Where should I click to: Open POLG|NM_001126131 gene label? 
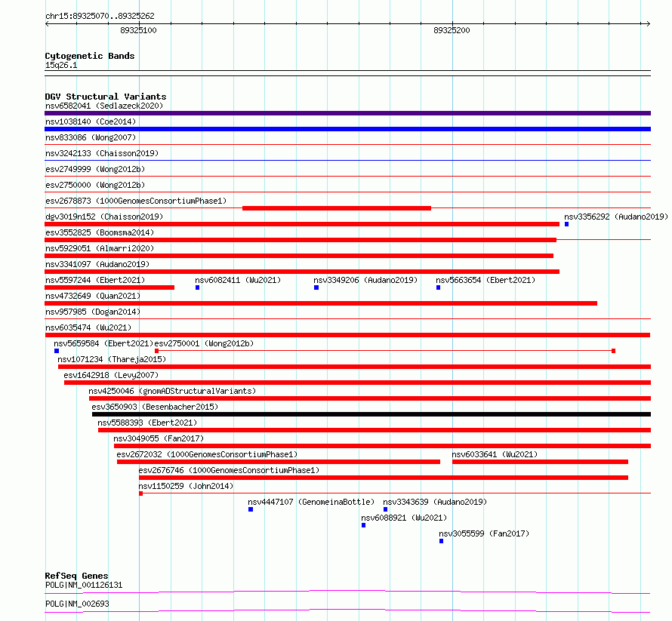point(84,585)
